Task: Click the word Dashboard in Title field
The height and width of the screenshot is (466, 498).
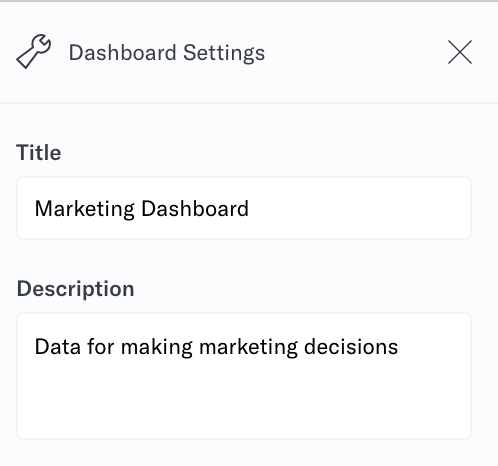Action: (x=195, y=209)
